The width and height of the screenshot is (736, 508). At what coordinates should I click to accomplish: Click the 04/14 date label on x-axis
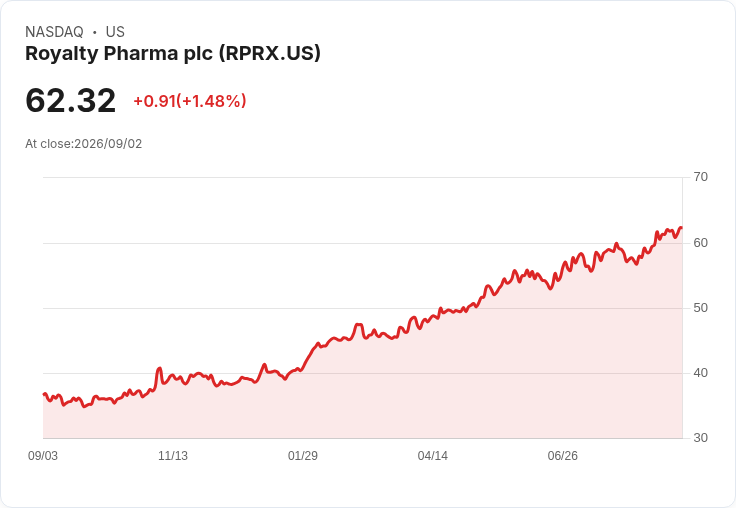click(x=432, y=456)
